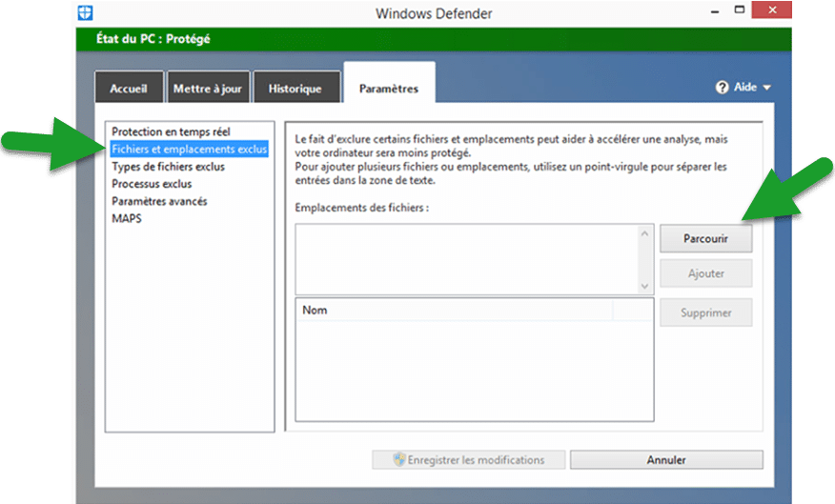Screen dimensions: 835x504
Task: Click the Parcourir button
Action: tap(705, 238)
